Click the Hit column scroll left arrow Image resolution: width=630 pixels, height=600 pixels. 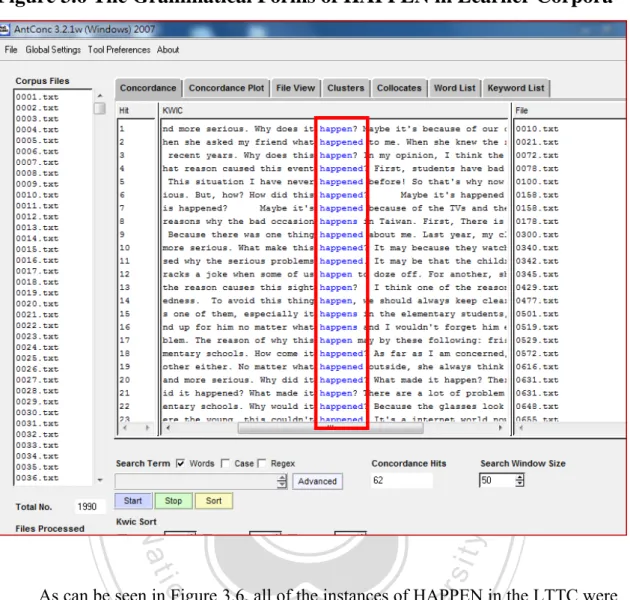click(x=125, y=428)
